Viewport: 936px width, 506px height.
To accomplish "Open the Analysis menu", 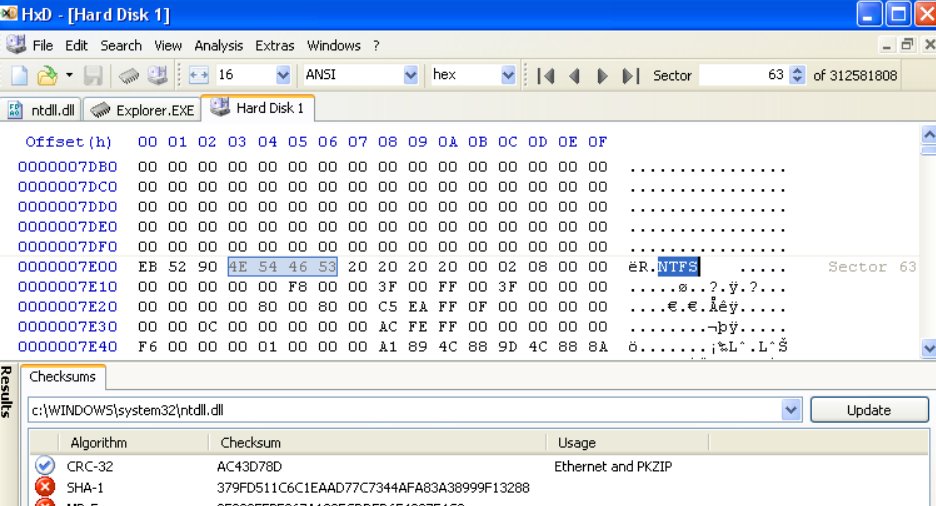I will pos(218,45).
